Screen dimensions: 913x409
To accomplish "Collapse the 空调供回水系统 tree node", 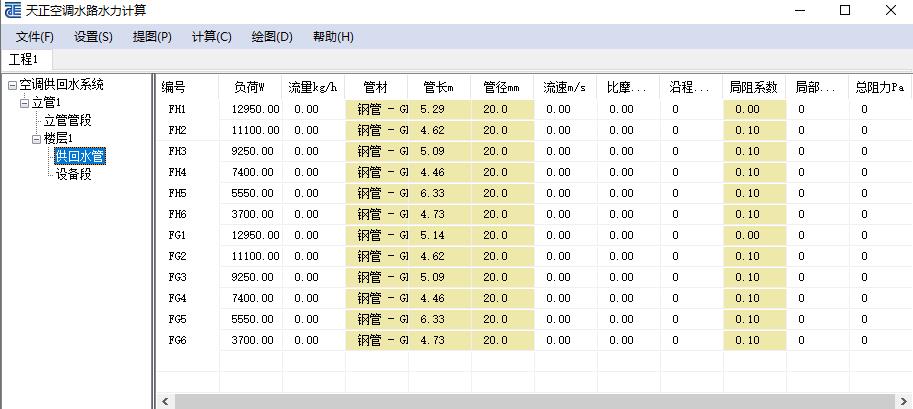I will point(11,86).
